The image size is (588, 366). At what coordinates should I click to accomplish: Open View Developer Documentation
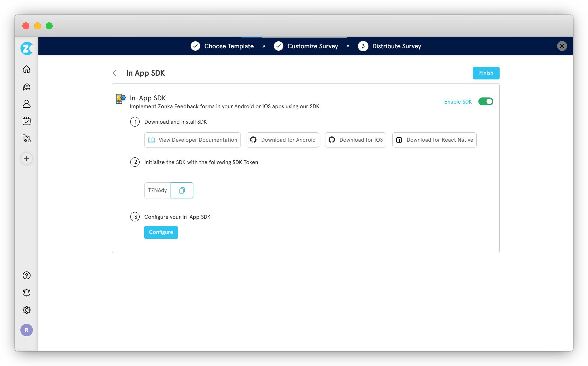pos(192,140)
